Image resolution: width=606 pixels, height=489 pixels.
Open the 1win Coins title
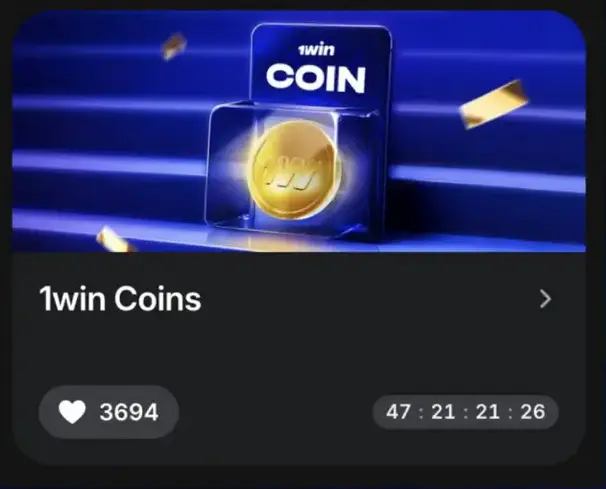tap(120, 298)
